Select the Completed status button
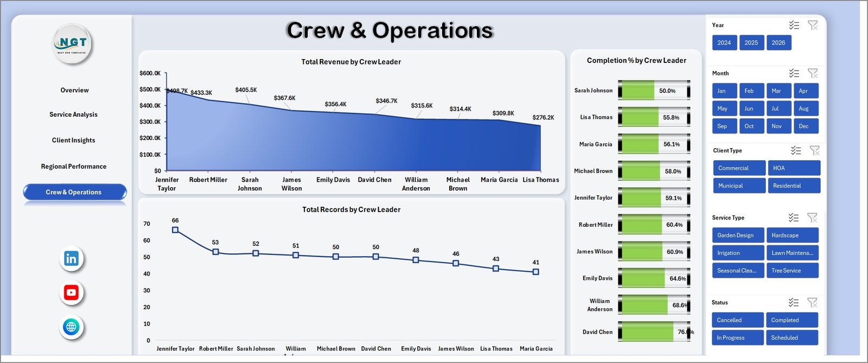Screen dimensions: 868x363 tap(792, 320)
